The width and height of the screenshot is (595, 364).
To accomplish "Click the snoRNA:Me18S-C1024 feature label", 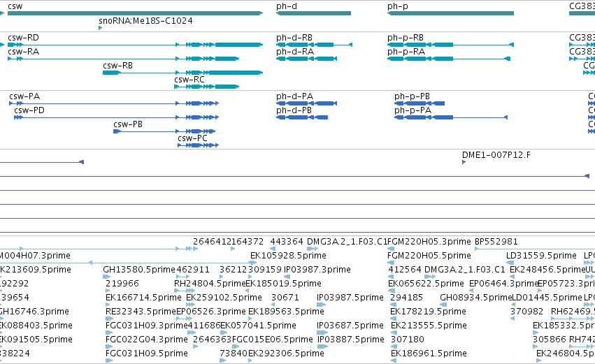I will pyautogui.click(x=145, y=21).
